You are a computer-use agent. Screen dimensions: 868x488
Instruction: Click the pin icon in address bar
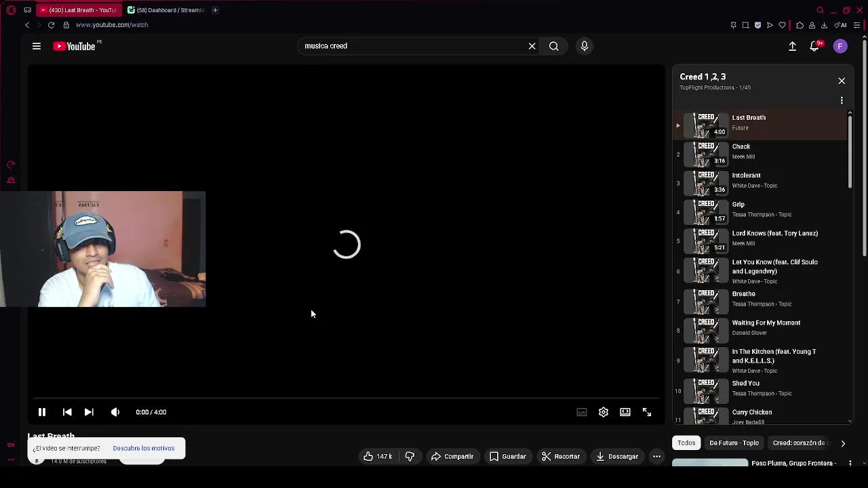pyautogui.click(x=733, y=25)
